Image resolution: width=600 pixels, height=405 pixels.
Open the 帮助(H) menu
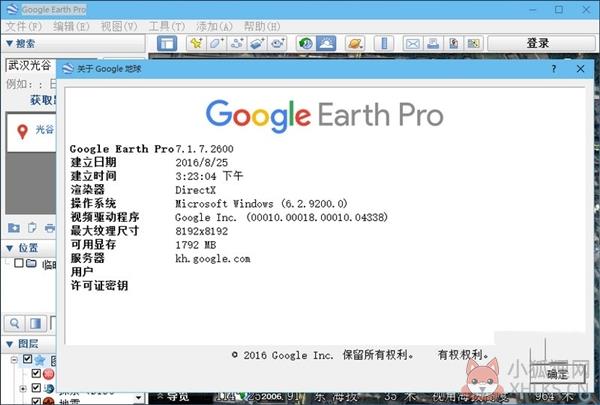(x=262, y=26)
